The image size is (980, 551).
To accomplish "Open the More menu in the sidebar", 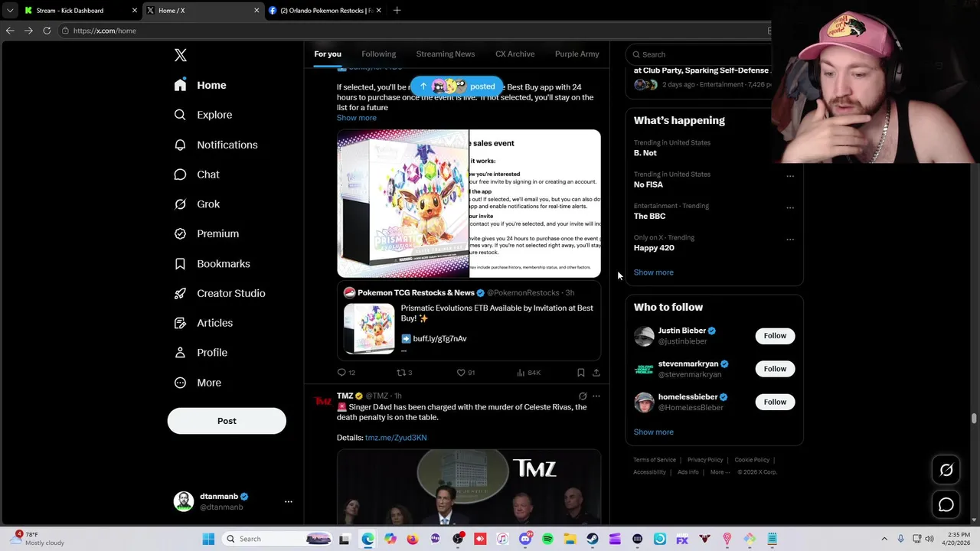I will point(198,383).
